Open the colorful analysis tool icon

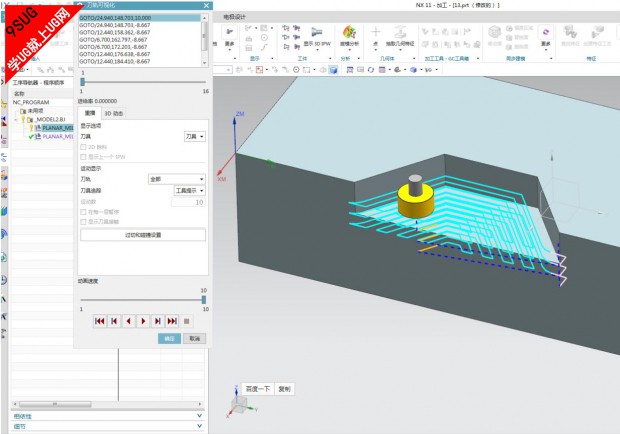[349, 32]
